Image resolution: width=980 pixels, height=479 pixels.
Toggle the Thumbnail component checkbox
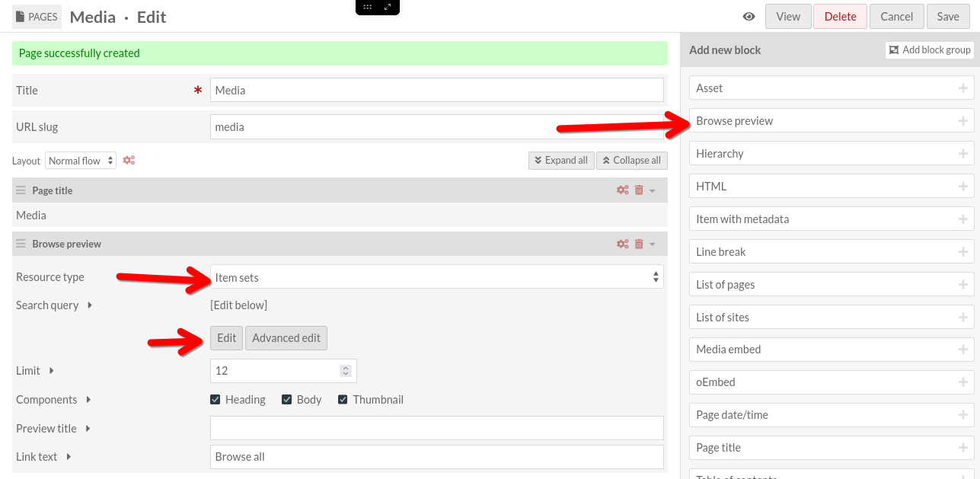[x=343, y=400]
